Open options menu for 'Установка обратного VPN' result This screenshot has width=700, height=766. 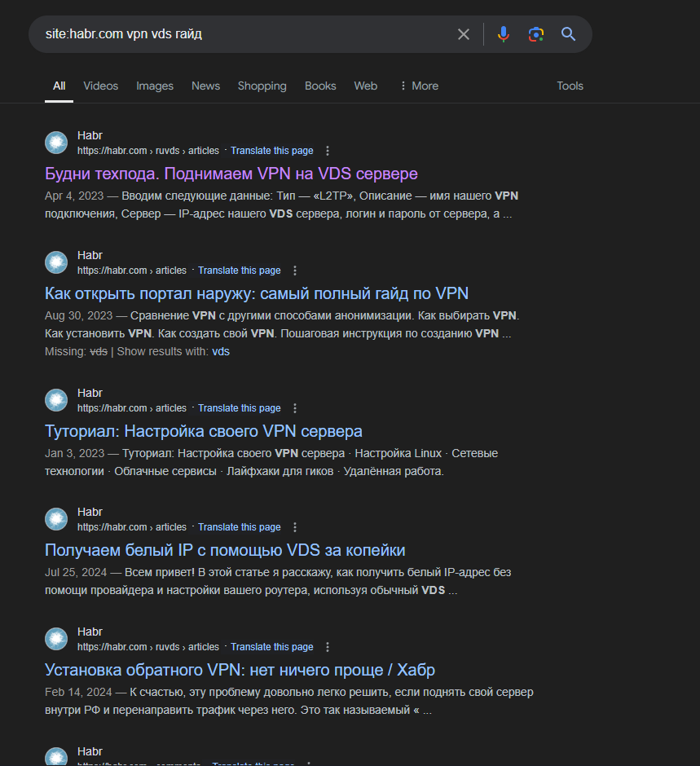tap(327, 646)
